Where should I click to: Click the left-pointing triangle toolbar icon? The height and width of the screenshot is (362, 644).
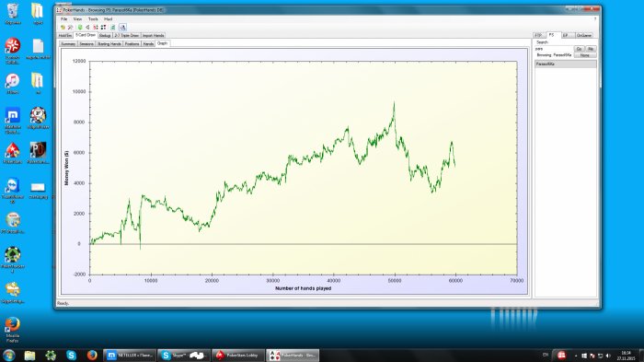pyautogui.click(x=87, y=27)
